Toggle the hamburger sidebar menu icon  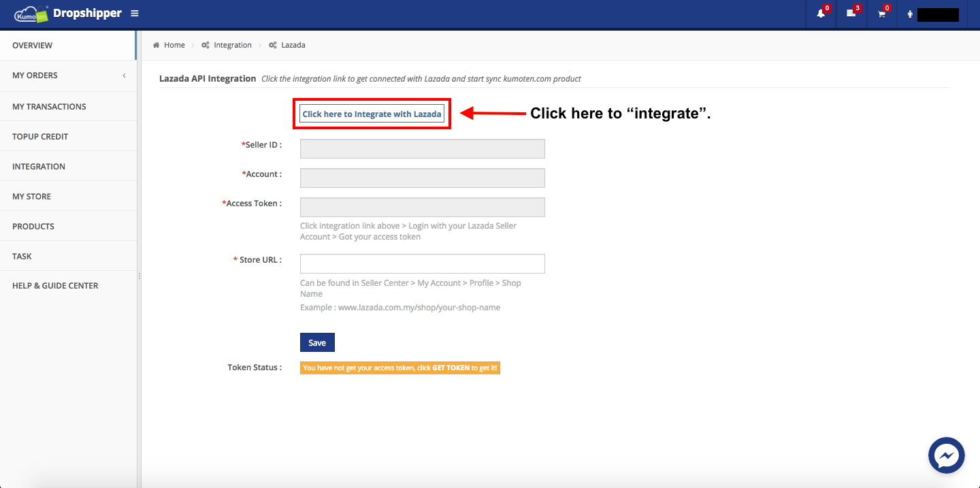[135, 14]
